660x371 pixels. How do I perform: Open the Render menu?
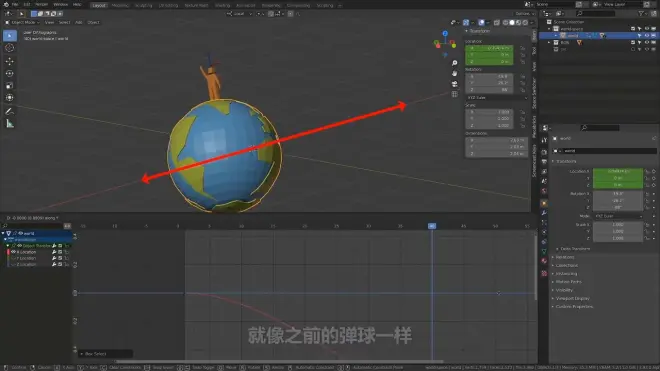pyautogui.click(x=41, y=4)
